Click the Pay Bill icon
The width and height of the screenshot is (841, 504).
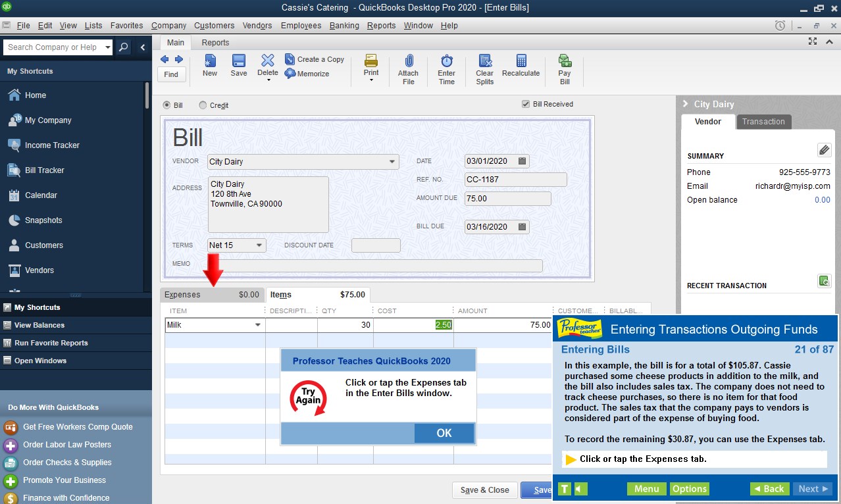[565, 61]
